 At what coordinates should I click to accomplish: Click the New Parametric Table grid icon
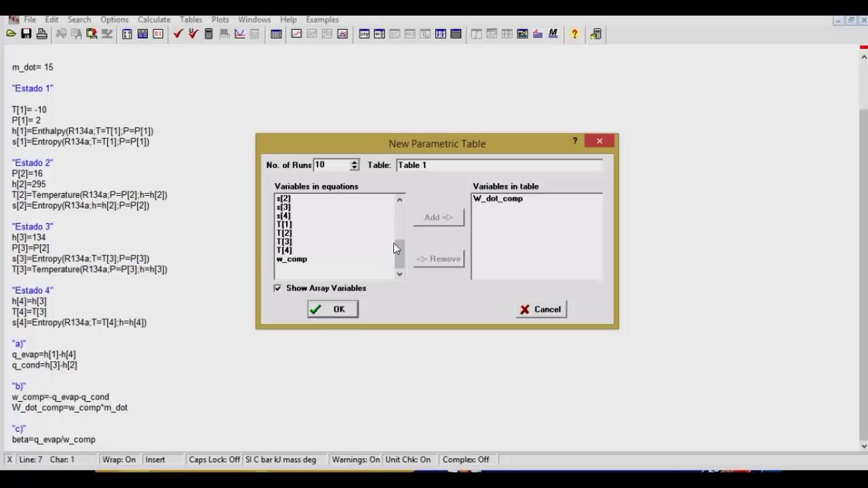tap(276, 34)
